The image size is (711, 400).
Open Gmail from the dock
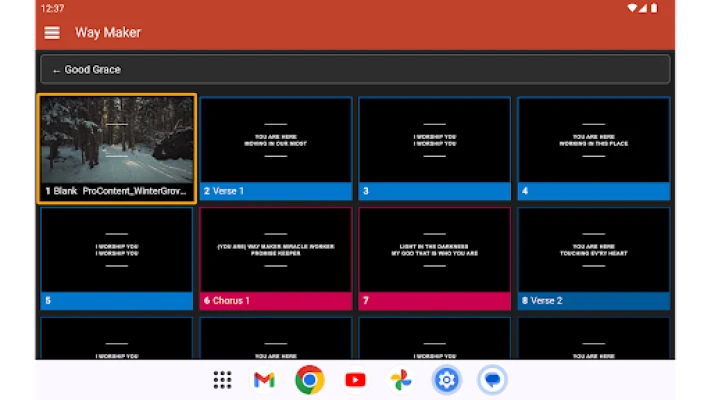click(264, 380)
